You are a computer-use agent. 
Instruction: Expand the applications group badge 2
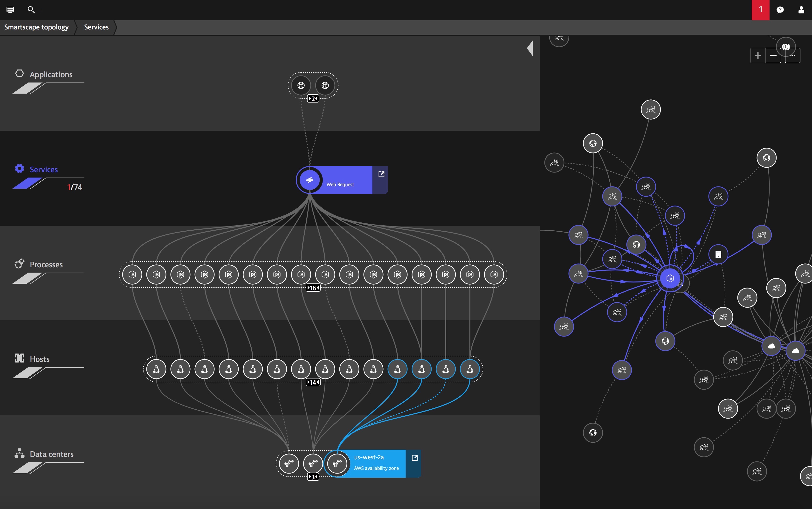[x=313, y=99]
